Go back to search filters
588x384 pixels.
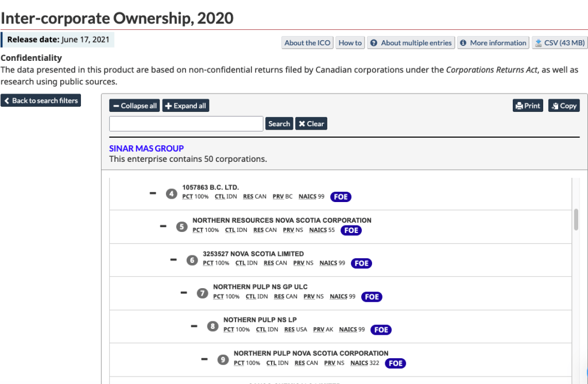pyautogui.click(x=41, y=100)
